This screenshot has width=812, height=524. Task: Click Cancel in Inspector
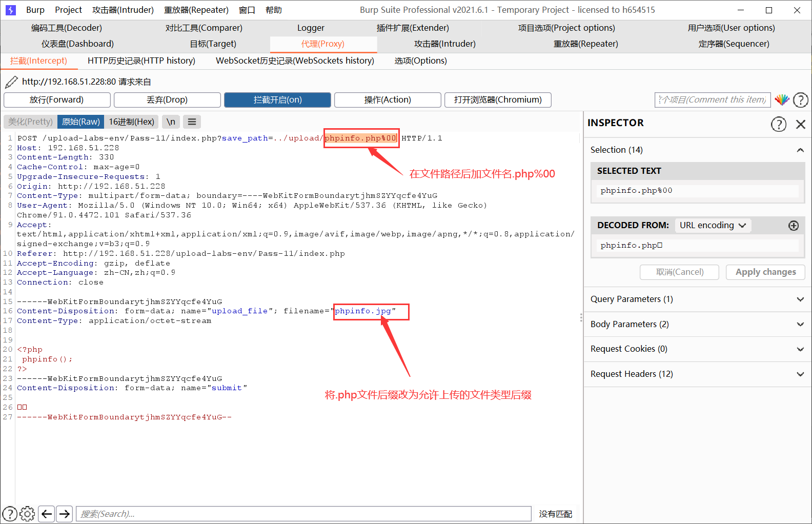(679, 272)
